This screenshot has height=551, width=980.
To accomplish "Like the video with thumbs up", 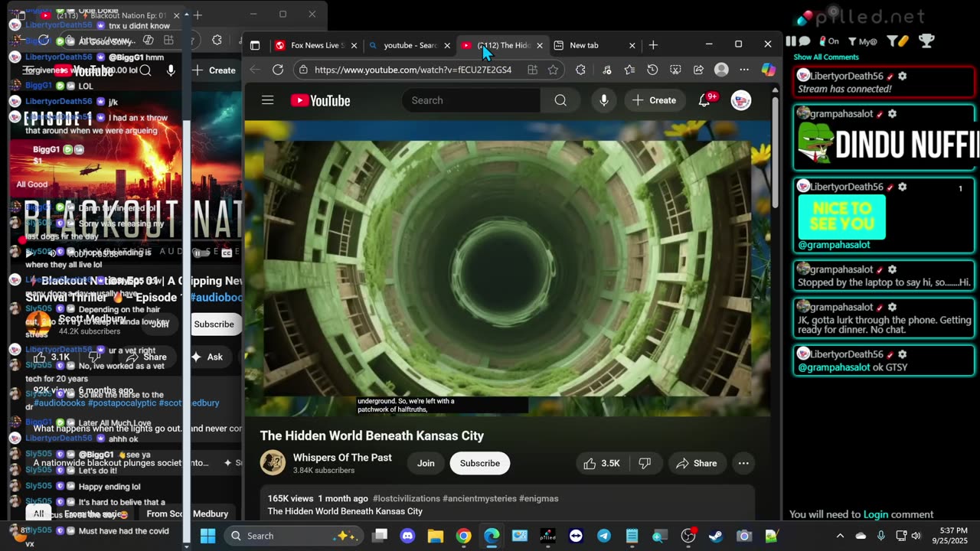I will 602,463.
